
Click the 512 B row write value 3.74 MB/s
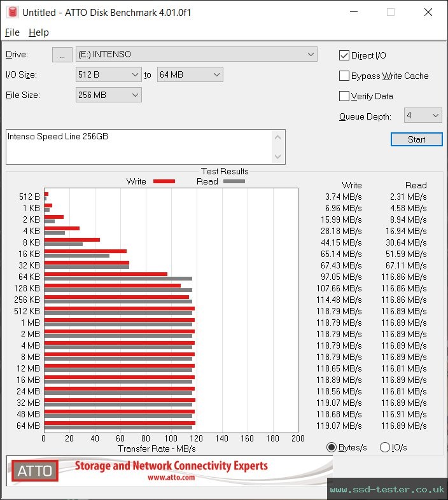(x=344, y=197)
